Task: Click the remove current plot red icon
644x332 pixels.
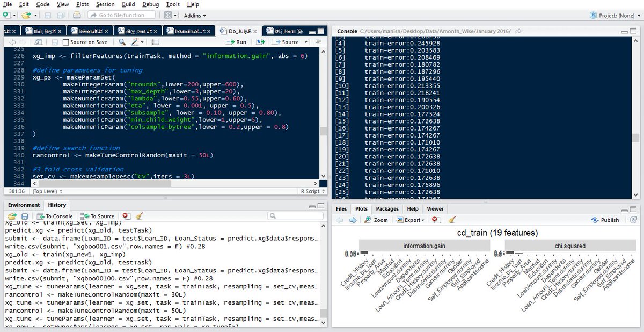Action: (436, 220)
